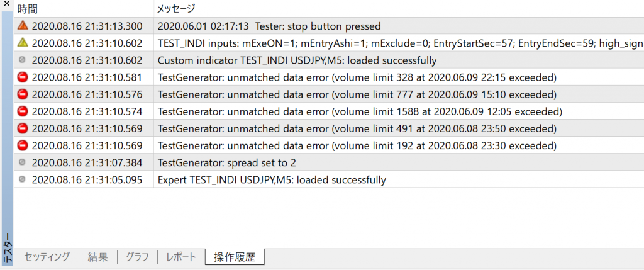The width and height of the screenshot is (644, 270).
Task: Click the yellow warning icon beside TEST_INDI inputs
Action: click(x=23, y=43)
